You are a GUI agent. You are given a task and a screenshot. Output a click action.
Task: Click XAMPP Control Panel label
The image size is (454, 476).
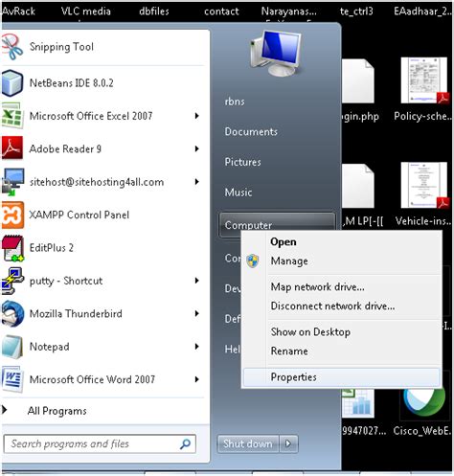[79, 215]
